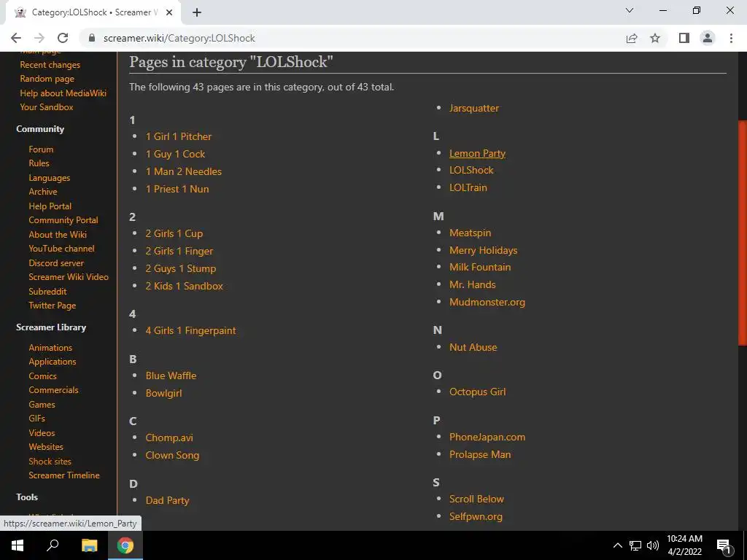The height and width of the screenshot is (560, 747).
Task: Open the Blue Waffle article
Action: (171, 376)
